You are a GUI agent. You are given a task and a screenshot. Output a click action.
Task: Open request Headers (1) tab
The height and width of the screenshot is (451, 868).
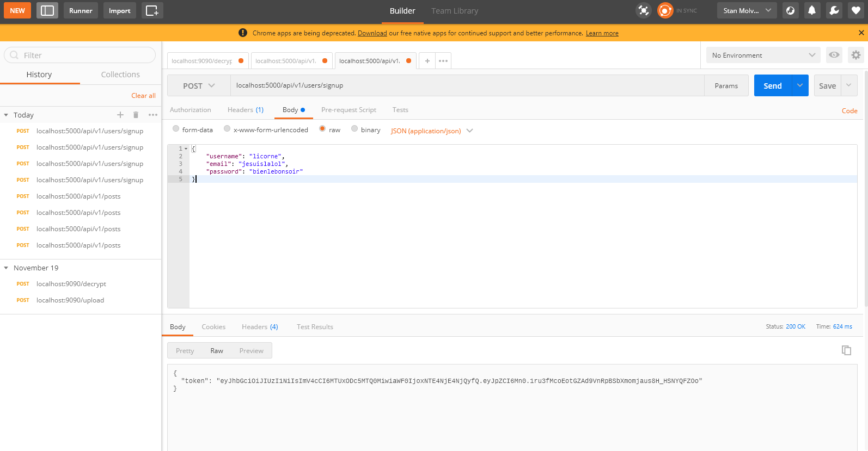(246, 110)
